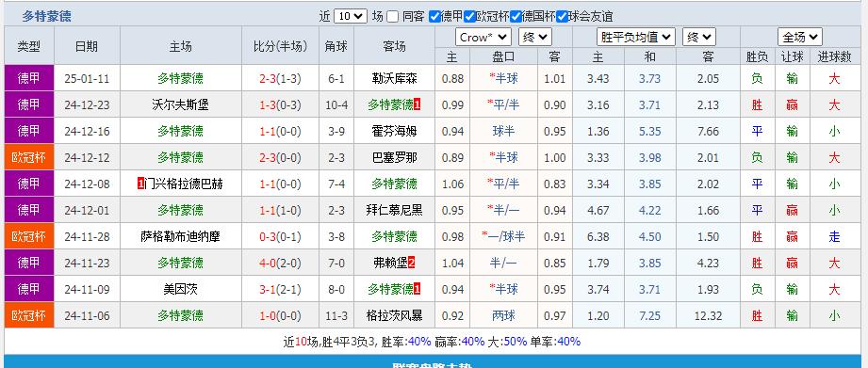Click the 1-3(0-3) score on 24-12-23

280,105
